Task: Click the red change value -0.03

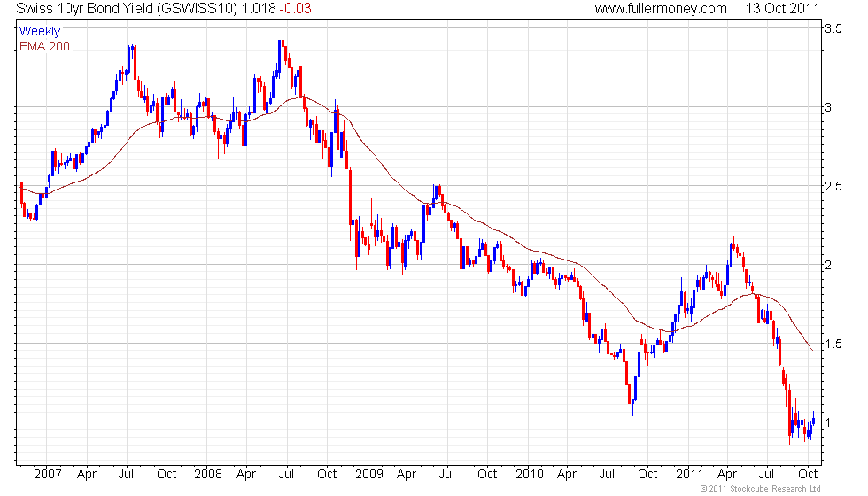Action: [x=295, y=8]
